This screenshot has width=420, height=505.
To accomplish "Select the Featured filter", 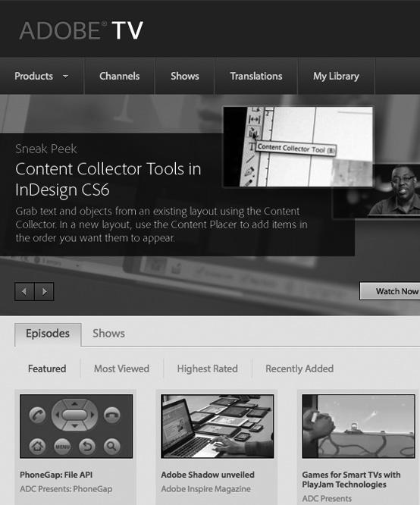I will click(47, 369).
